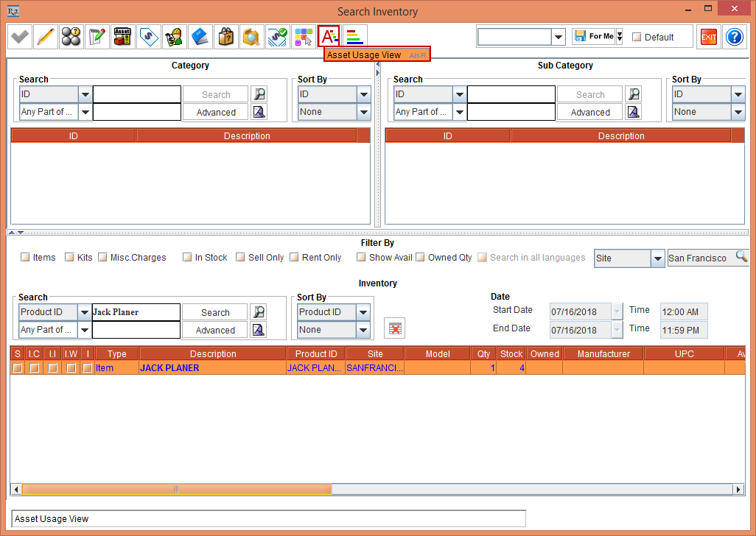Click the Asset toolbar icon
This screenshot has width=756, height=536.
click(x=122, y=36)
